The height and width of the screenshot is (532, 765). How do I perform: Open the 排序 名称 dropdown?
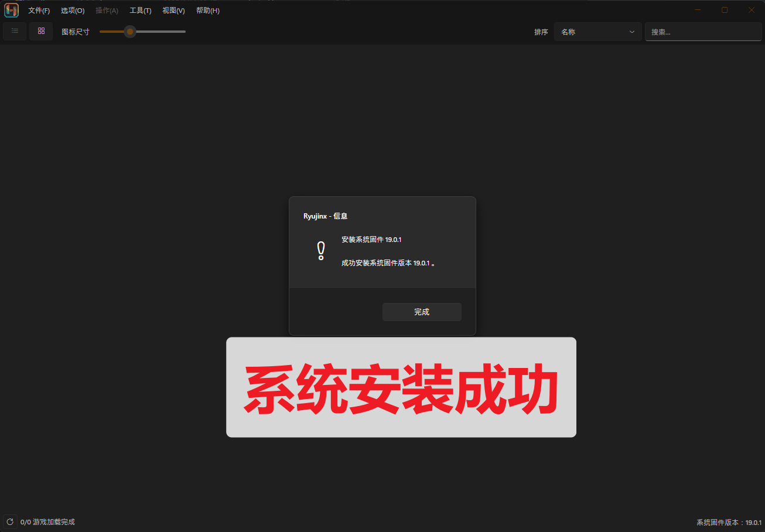click(x=598, y=32)
